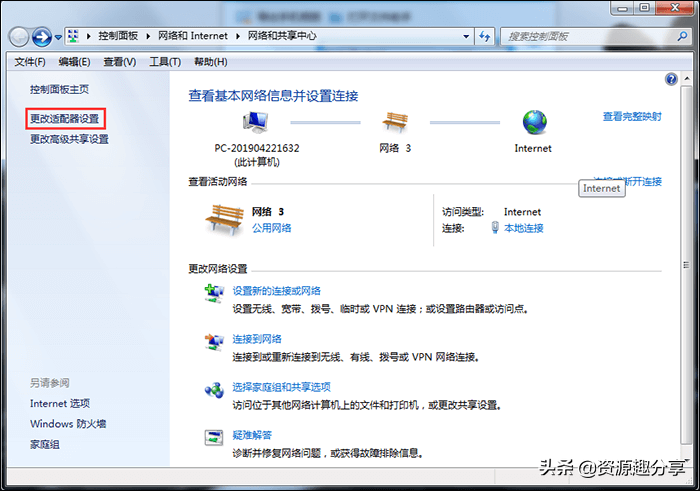Expand the arrow after 控制面板 in breadcrumb
The height and width of the screenshot is (491, 700).
tap(148, 36)
